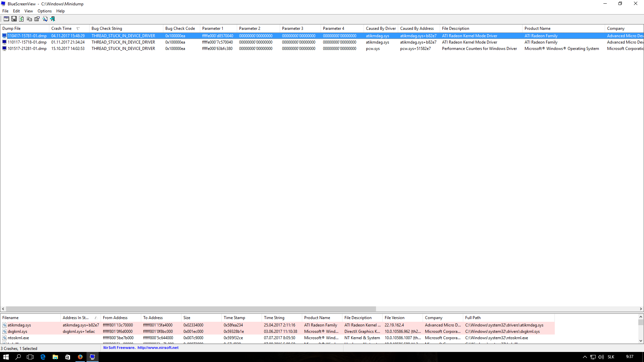
Task: Click the Save Selected Items floppy icon
Action: tap(14, 19)
